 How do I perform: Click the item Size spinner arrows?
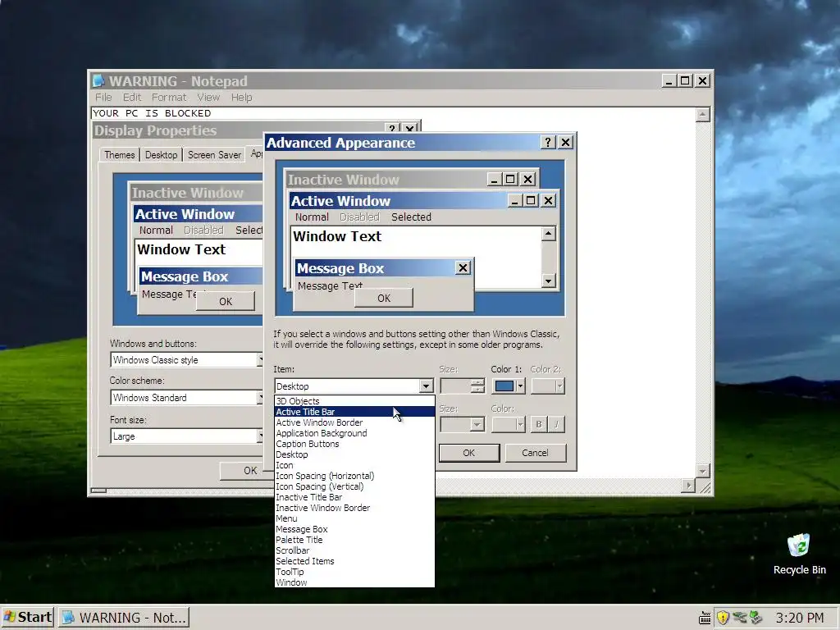[478, 386]
